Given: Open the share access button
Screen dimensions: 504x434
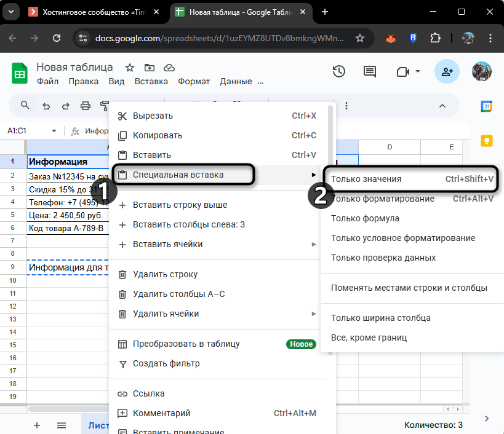Looking at the screenshot, I should [447, 71].
